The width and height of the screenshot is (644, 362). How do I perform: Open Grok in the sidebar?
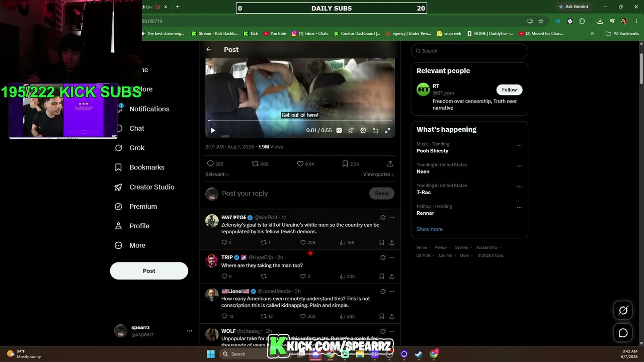130,148
